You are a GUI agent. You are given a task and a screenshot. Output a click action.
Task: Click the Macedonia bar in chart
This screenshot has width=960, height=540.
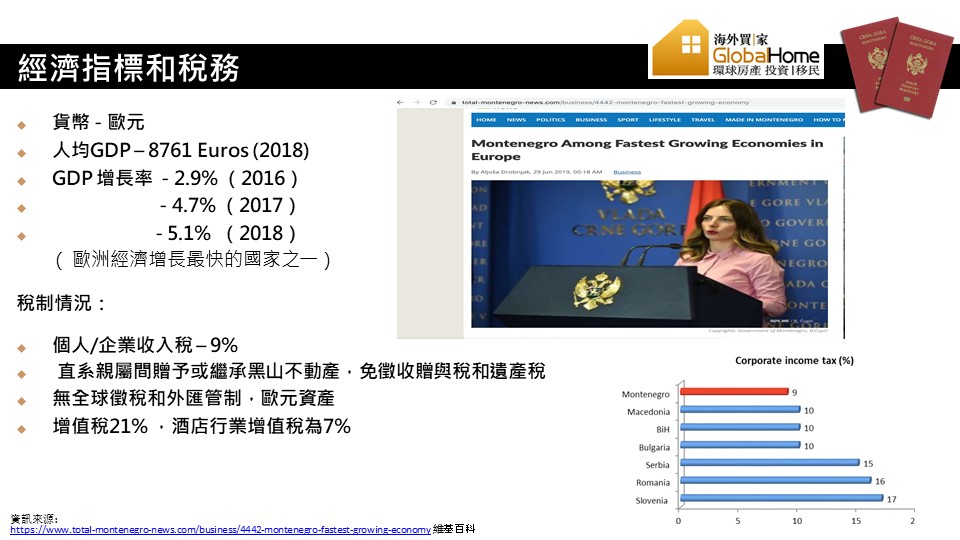tap(740, 409)
